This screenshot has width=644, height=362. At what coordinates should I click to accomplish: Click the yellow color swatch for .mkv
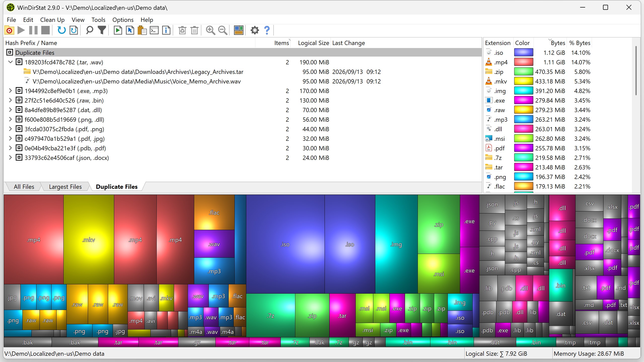point(524,81)
